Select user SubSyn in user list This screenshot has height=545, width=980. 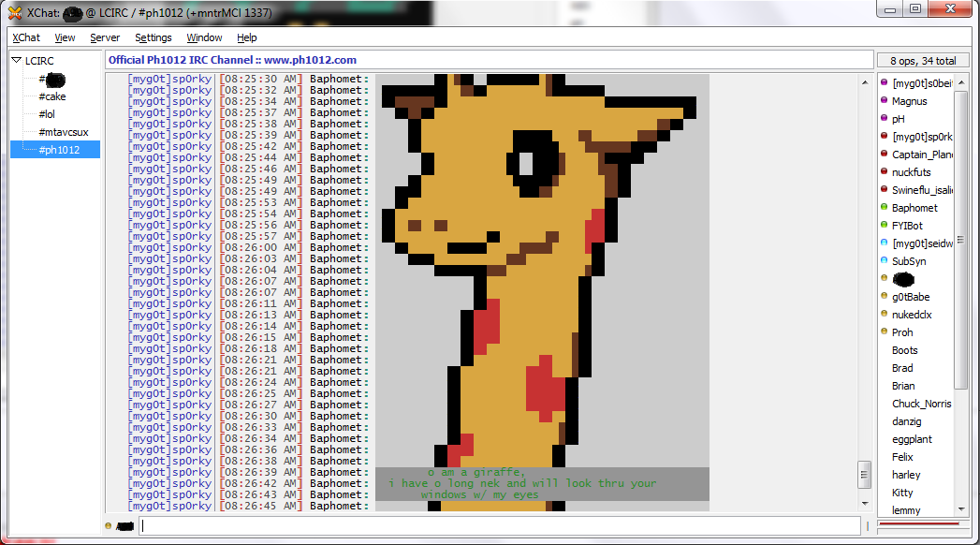(x=909, y=261)
